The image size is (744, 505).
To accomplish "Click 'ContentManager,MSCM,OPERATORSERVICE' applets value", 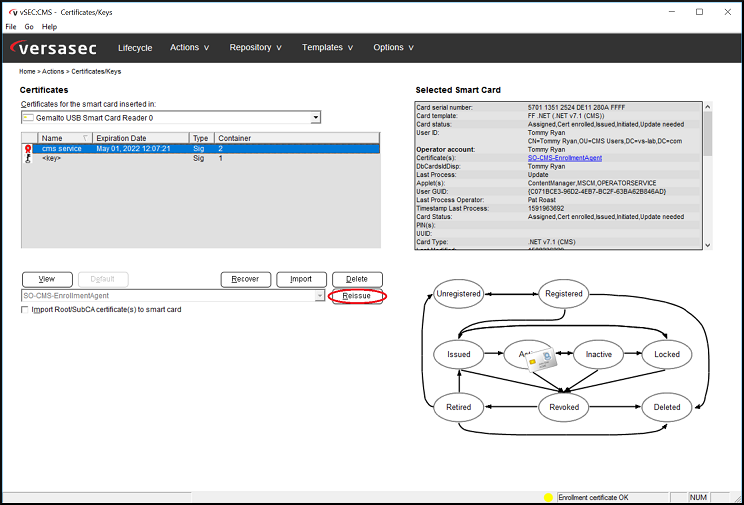I will [592, 183].
